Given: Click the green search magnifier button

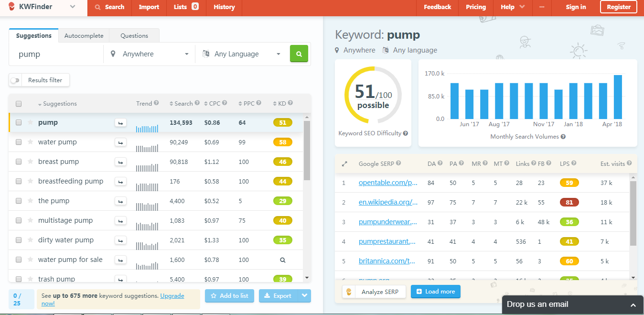Looking at the screenshot, I should point(299,54).
